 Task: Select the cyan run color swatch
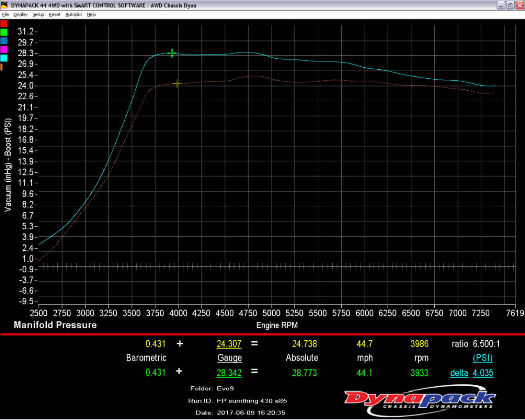(4, 58)
